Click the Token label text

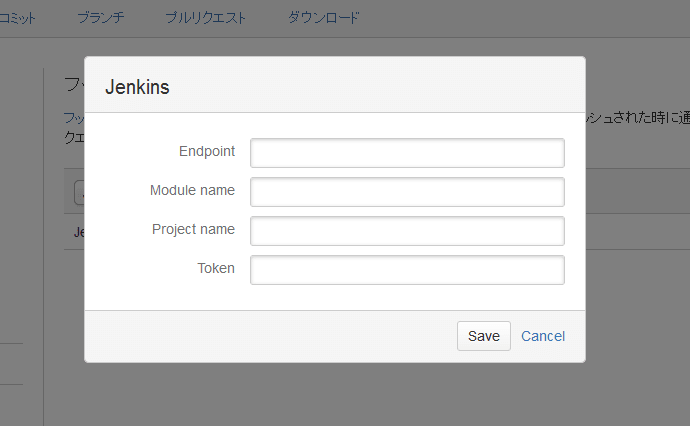point(216,269)
